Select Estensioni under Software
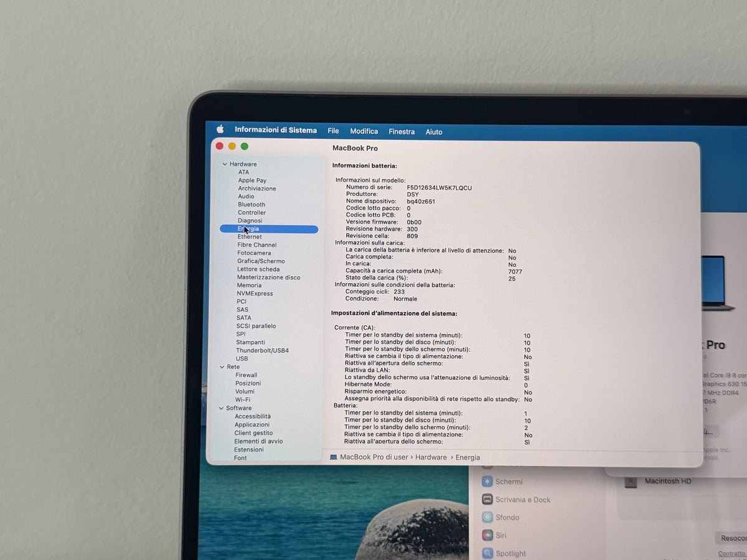Image resolution: width=747 pixels, height=560 pixels. point(249,450)
